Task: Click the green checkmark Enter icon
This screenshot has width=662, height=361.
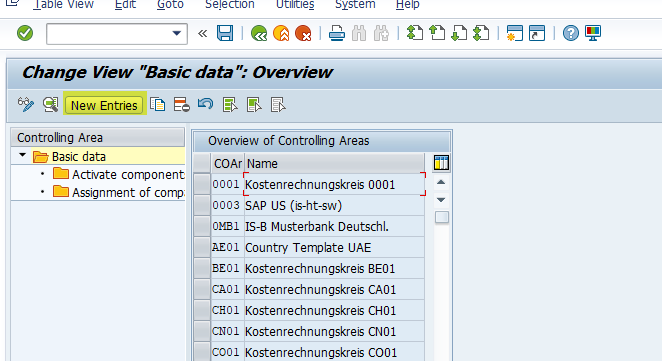Action: pos(25,33)
